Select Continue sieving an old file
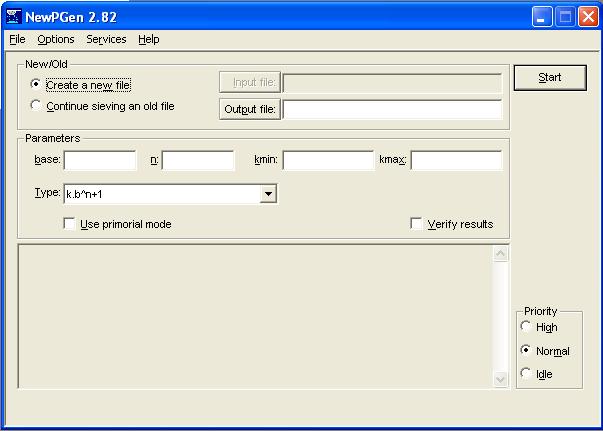This screenshot has height=431, width=603. (36, 105)
